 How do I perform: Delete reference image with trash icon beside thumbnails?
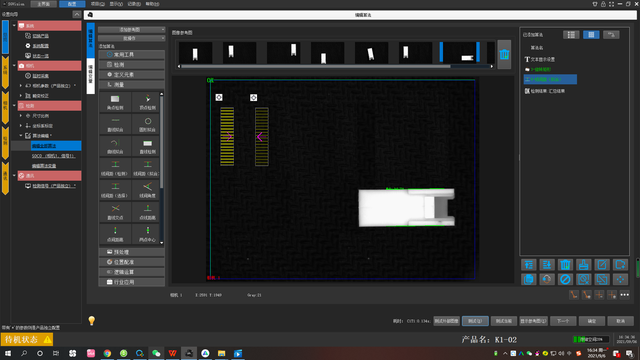(504, 54)
